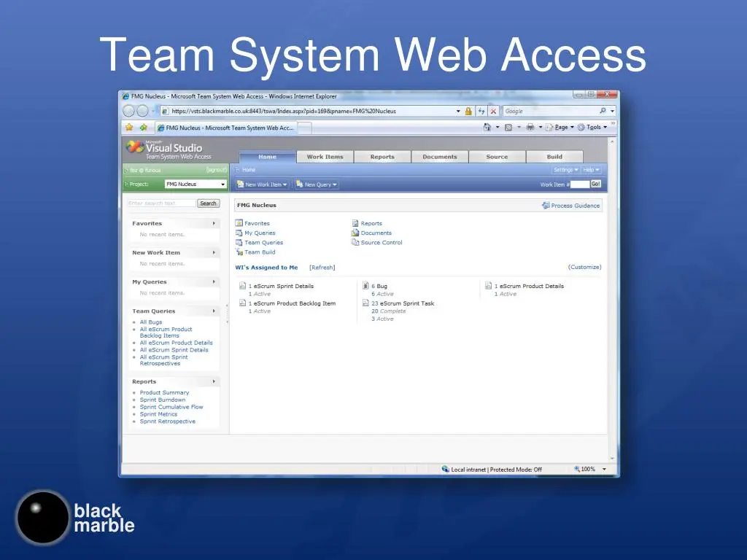Click the browser refresh arrows icon beside the lock
The image size is (747, 560).
(481, 111)
